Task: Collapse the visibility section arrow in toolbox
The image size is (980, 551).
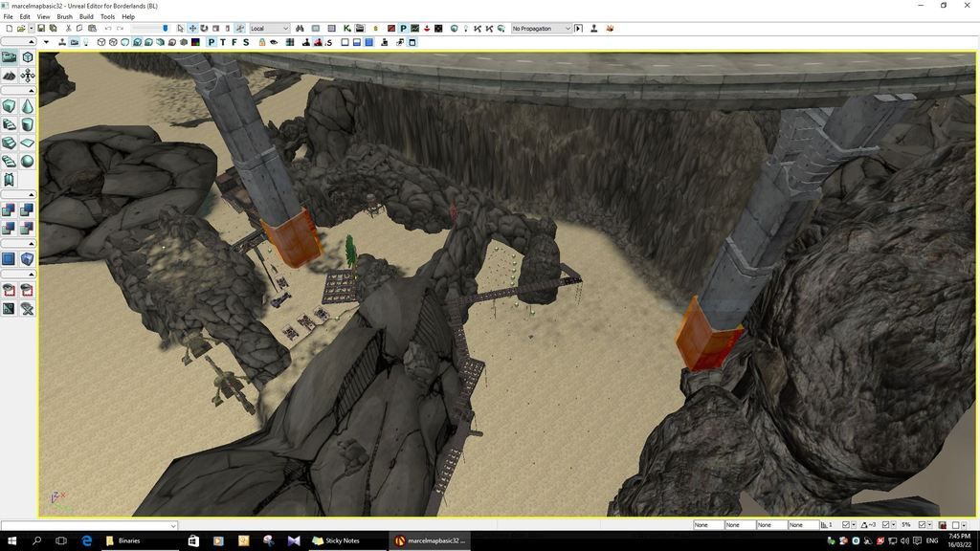Action: (32, 275)
